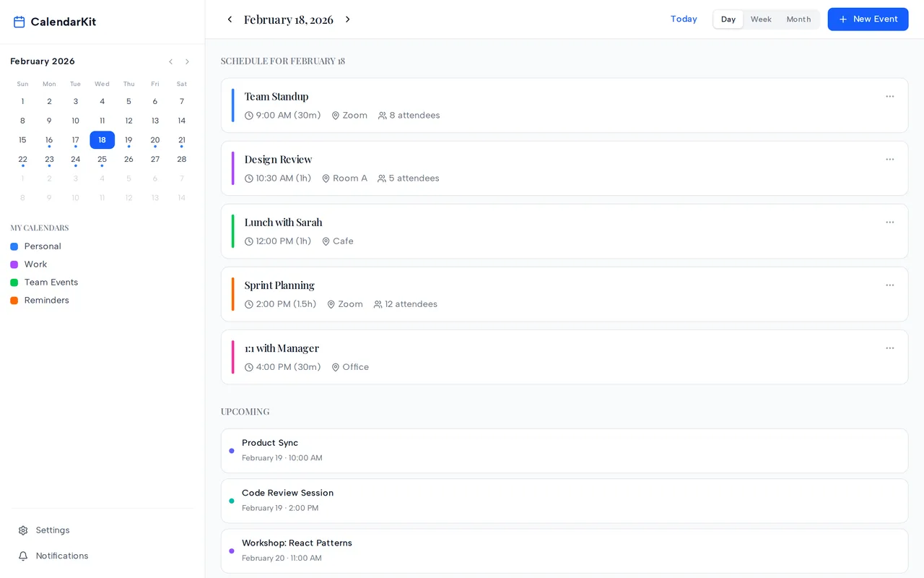Switch to Week view
Screen dimensions: 924x578
click(761, 20)
